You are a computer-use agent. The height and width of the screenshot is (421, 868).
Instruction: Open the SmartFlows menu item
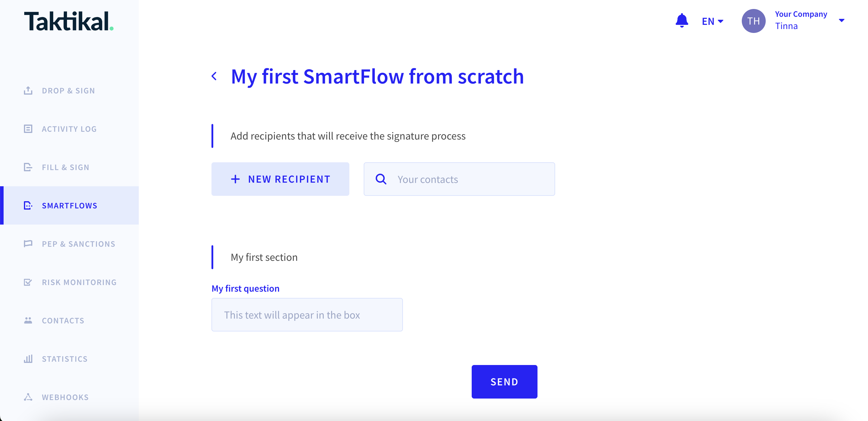pos(69,205)
